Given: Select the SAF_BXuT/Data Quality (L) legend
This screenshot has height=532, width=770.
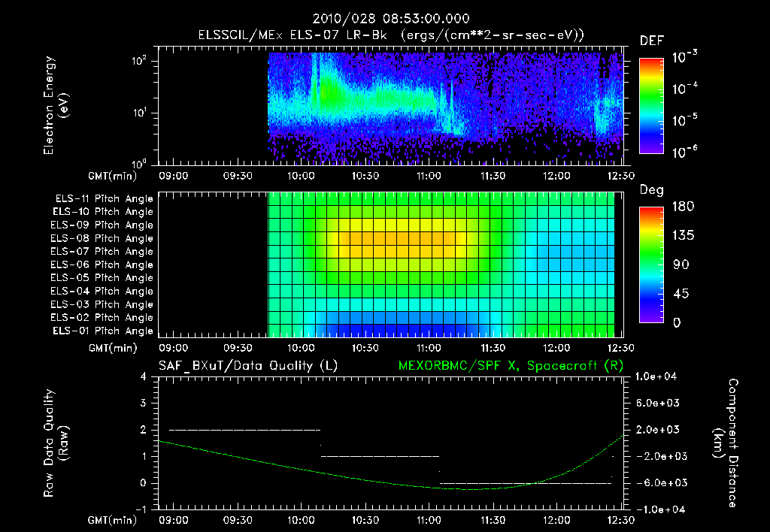Looking at the screenshot, I should 248,366.
